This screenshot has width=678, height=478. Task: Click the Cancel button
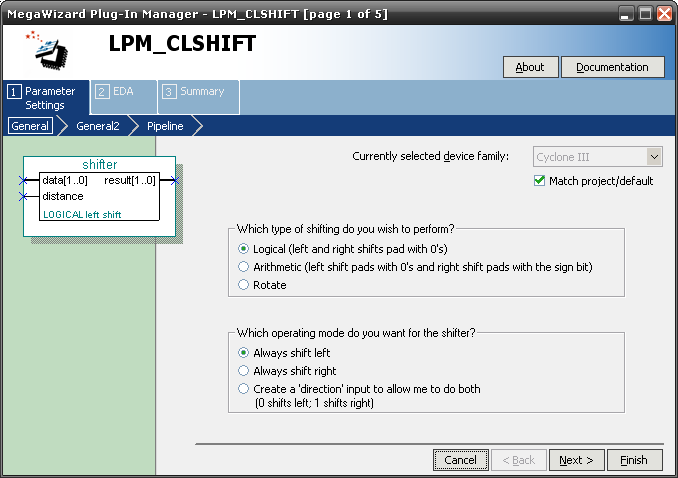[x=461, y=460]
